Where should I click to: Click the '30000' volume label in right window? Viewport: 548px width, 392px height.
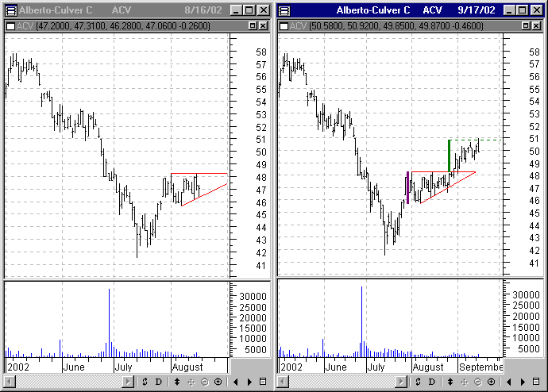coord(526,295)
